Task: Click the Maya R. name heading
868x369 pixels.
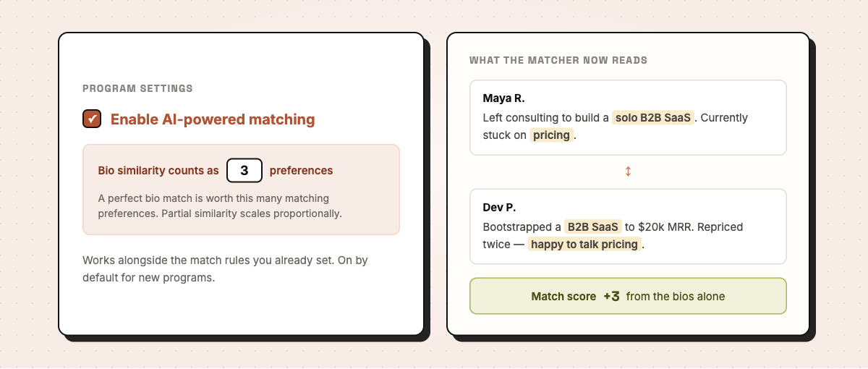Action: [x=503, y=98]
